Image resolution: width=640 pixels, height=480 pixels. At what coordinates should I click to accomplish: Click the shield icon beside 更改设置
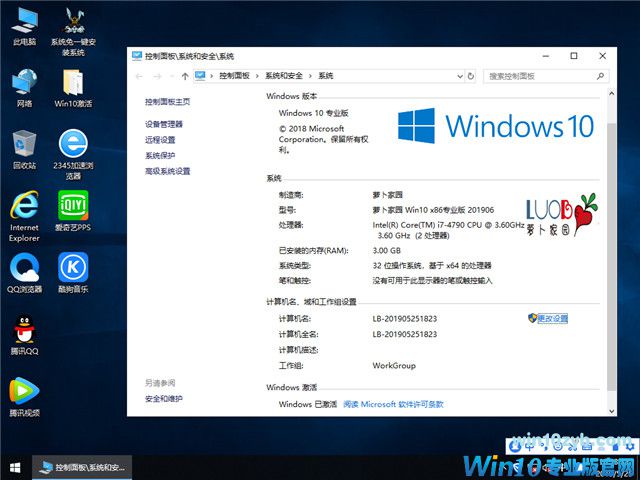(532, 318)
